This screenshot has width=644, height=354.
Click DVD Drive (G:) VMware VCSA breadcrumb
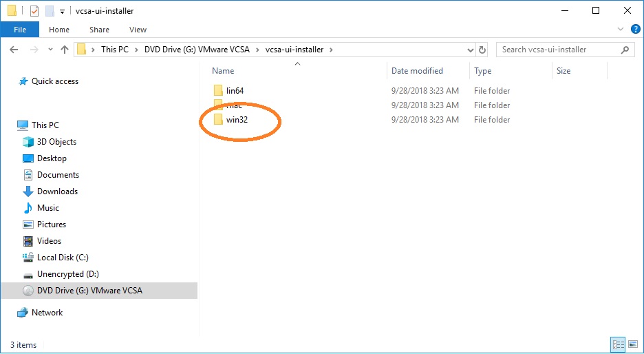click(x=199, y=50)
